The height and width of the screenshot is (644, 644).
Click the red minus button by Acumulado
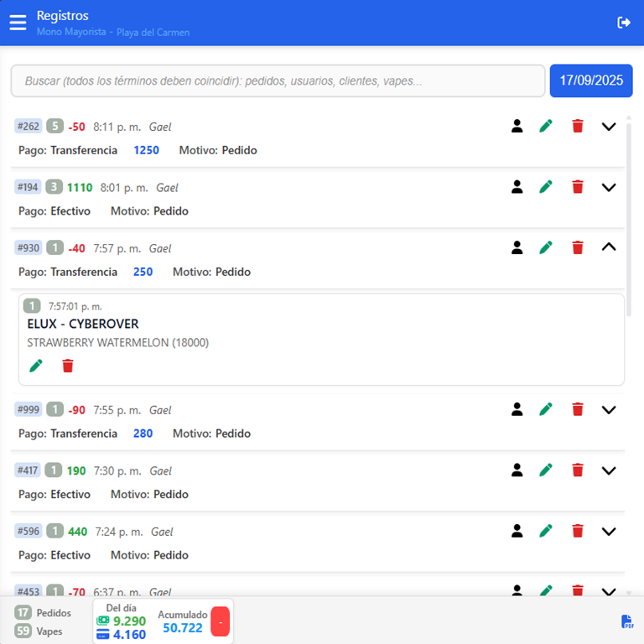tap(220, 621)
